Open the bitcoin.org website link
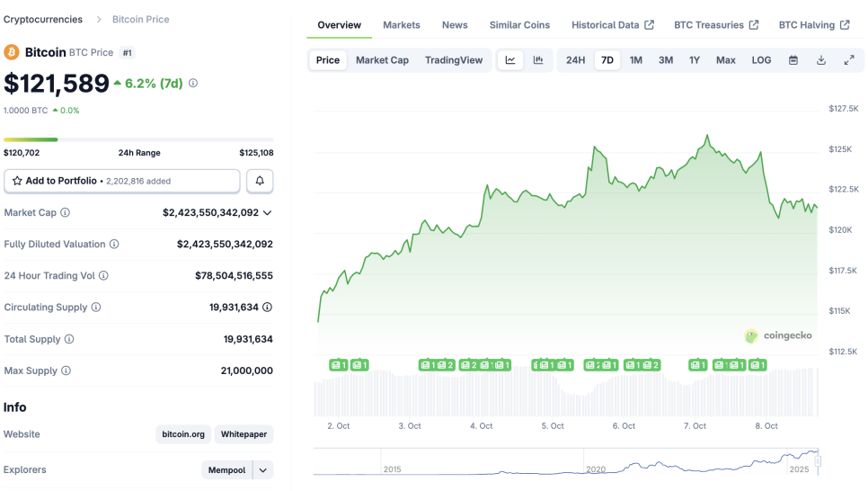This screenshot has height=491, width=868. 183,434
